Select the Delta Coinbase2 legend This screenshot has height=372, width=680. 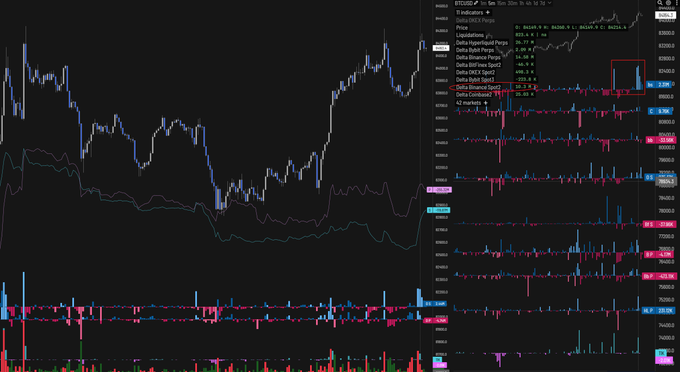pos(474,95)
